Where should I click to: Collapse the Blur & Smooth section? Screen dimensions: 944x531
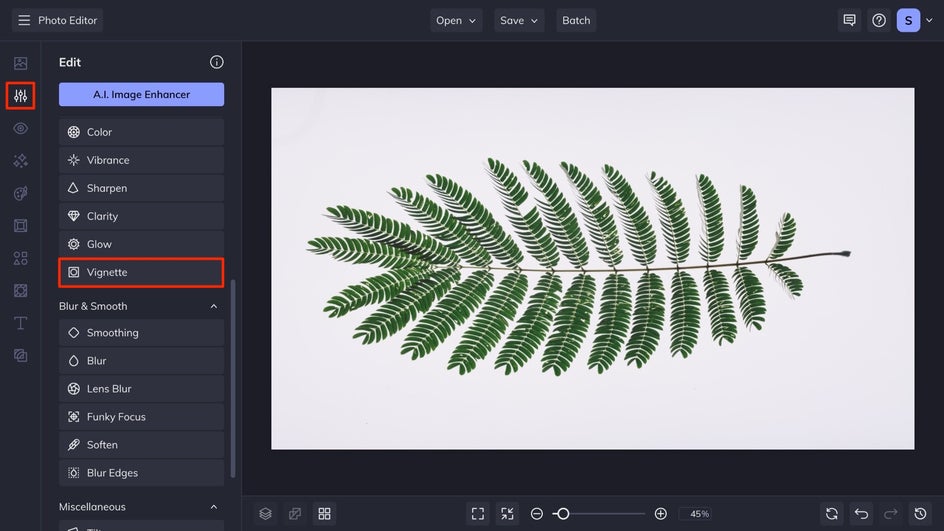[x=213, y=306]
